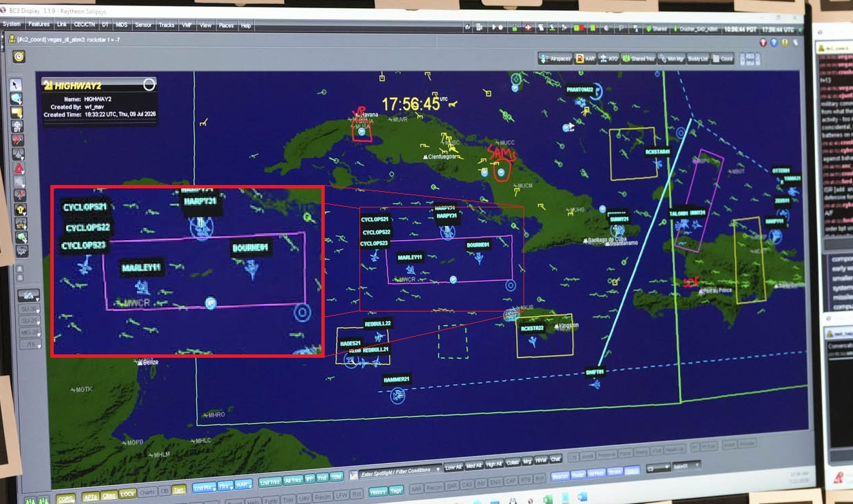Open the System menu

[12, 24]
